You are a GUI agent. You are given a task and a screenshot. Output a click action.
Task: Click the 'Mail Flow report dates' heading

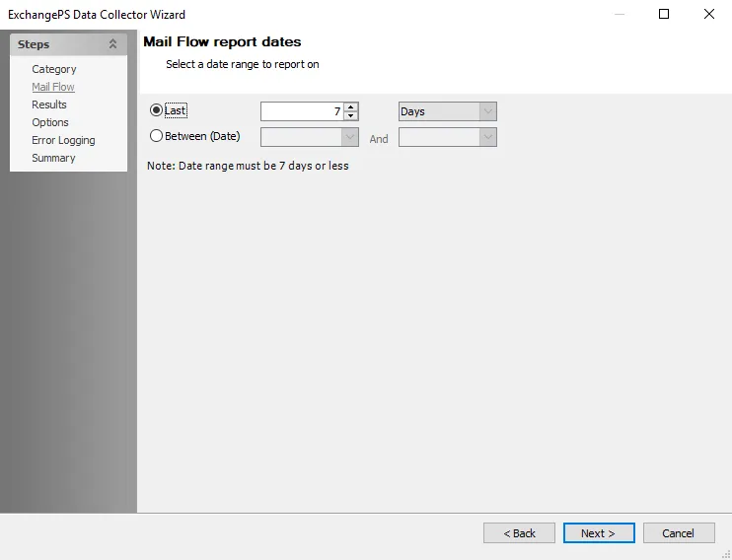click(222, 42)
